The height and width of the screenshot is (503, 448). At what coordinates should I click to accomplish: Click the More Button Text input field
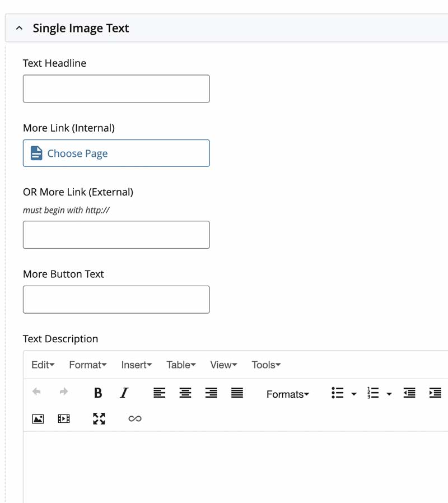[116, 300]
